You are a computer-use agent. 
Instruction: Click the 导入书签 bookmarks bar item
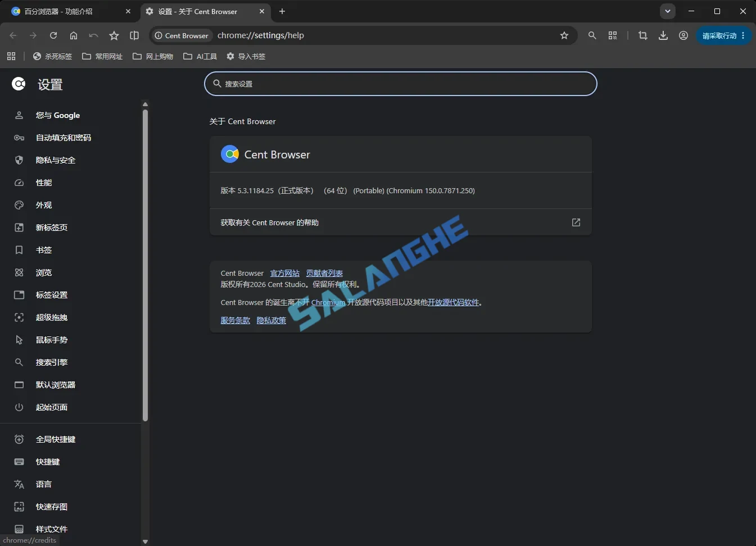(x=246, y=56)
